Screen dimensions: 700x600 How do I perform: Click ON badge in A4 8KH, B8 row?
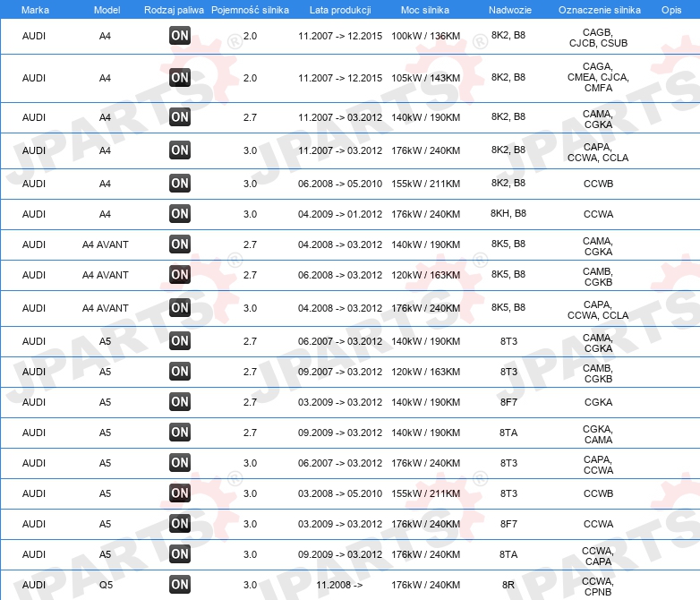(180, 213)
